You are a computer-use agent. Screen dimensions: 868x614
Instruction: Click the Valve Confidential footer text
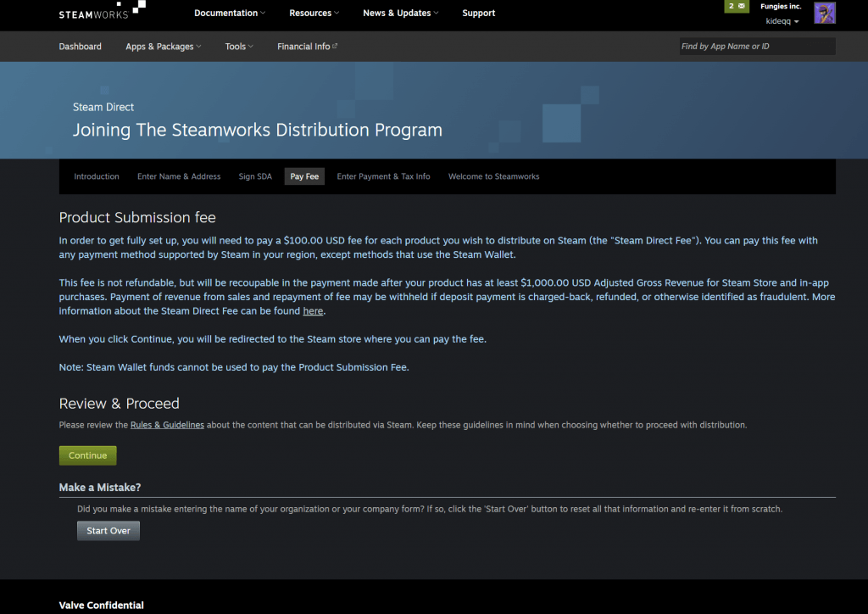pyautogui.click(x=102, y=606)
